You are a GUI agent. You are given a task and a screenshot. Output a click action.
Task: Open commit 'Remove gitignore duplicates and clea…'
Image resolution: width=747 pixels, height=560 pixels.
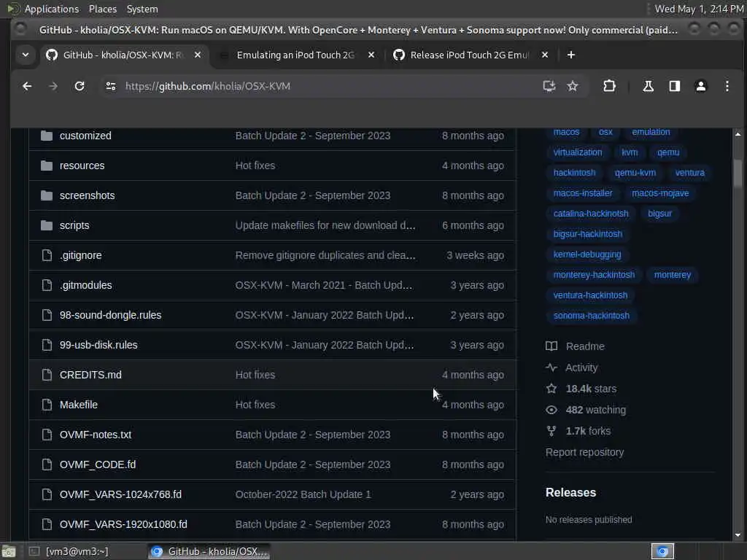(x=325, y=255)
